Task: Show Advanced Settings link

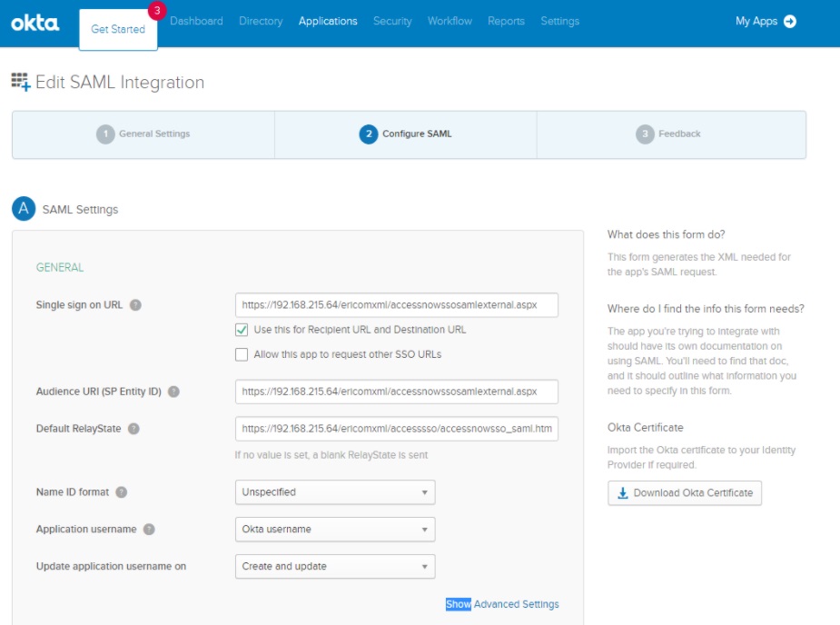Action: (502, 604)
